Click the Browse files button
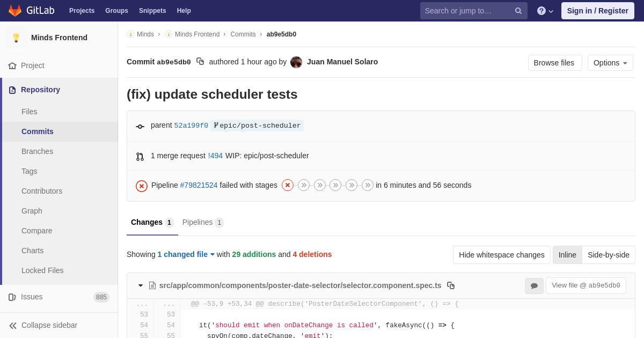Image resolution: width=644 pixels, height=338 pixels. click(x=554, y=63)
